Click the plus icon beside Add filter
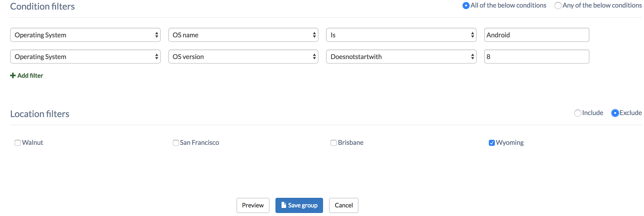This screenshot has width=644, height=216. (13, 75)
